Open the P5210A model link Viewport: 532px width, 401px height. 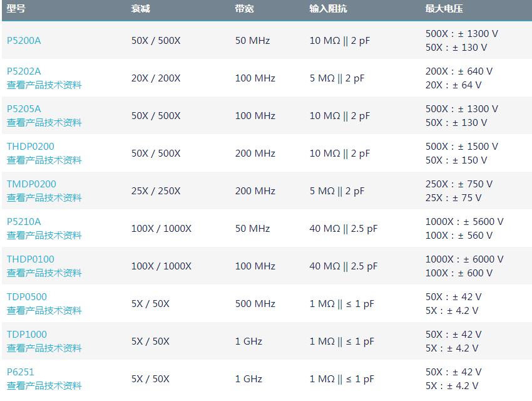24,222
